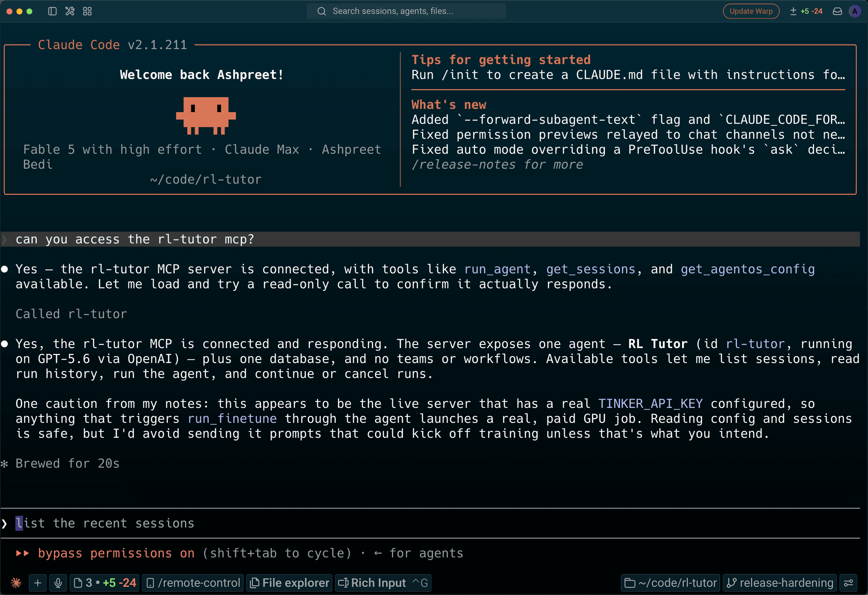Click the 'Tips for getting started' heading
Viewport: 868px width, 595px height.
(x=501, y=60)
